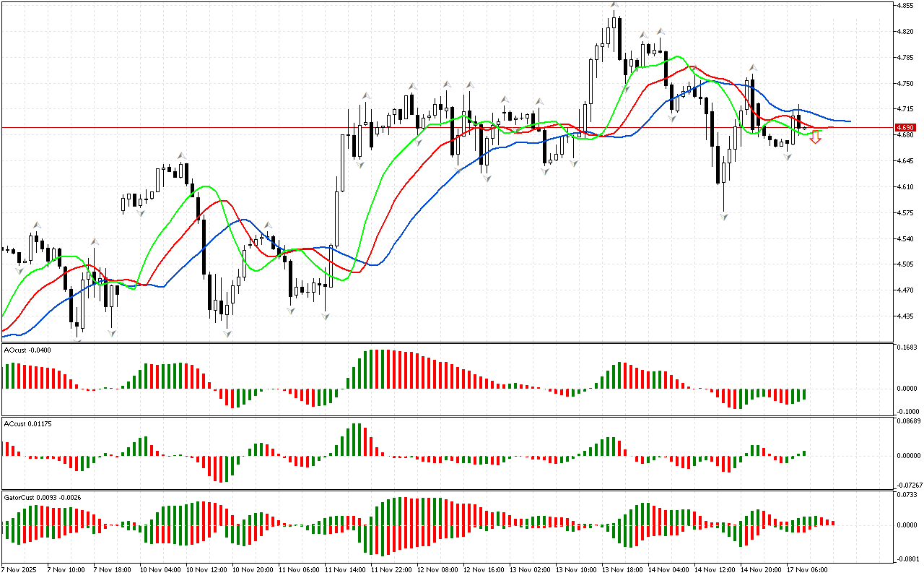Click the red down arrow signal marker
The image size is (924, 578).
click(x=815, y=137)
